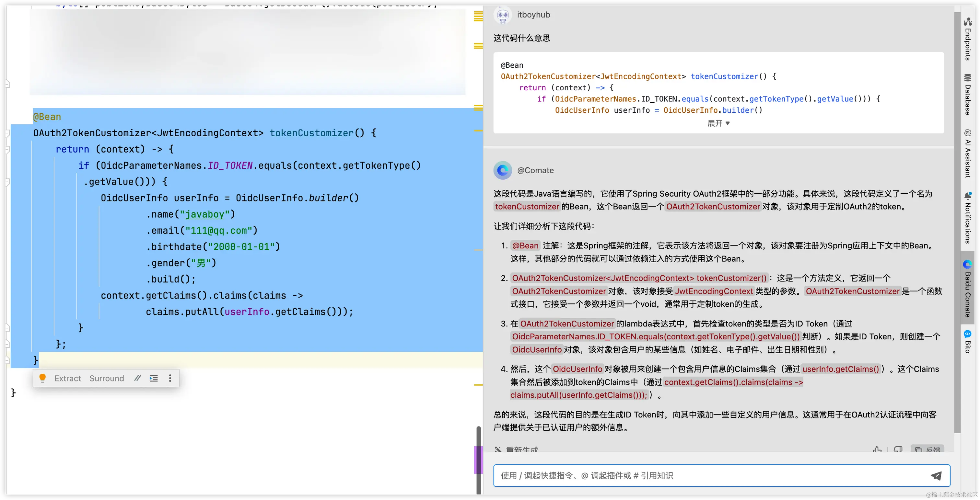Click the reformat code toolbar icon
980x500 pixels.
coord(154,378)
